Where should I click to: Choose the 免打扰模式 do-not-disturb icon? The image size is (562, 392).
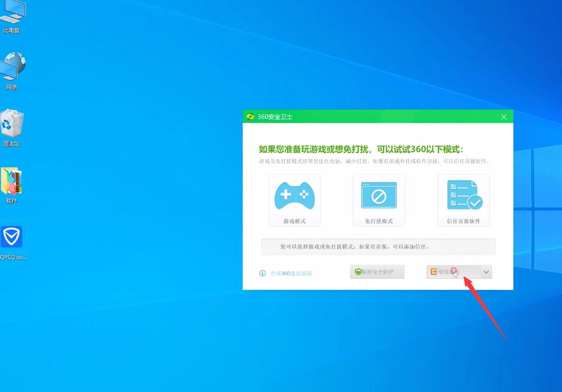pyautogui.click(x=379, y=195)
